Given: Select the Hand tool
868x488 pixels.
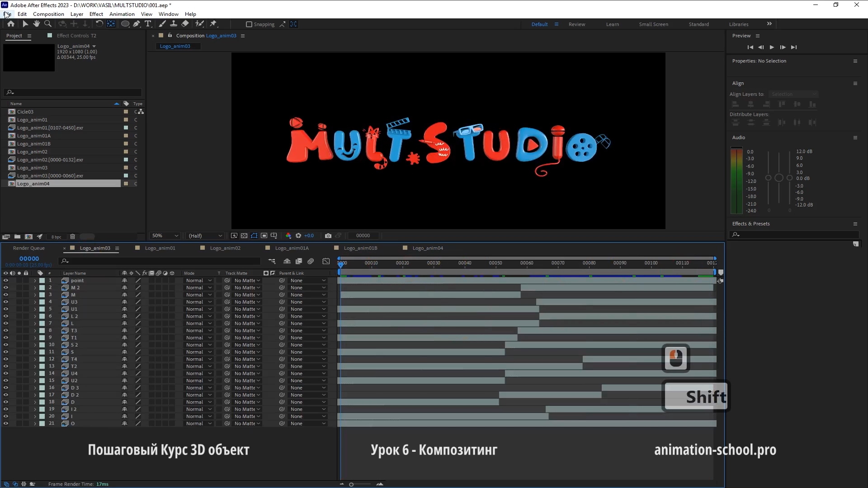Looking at the screenshot, I should point(36,24).
